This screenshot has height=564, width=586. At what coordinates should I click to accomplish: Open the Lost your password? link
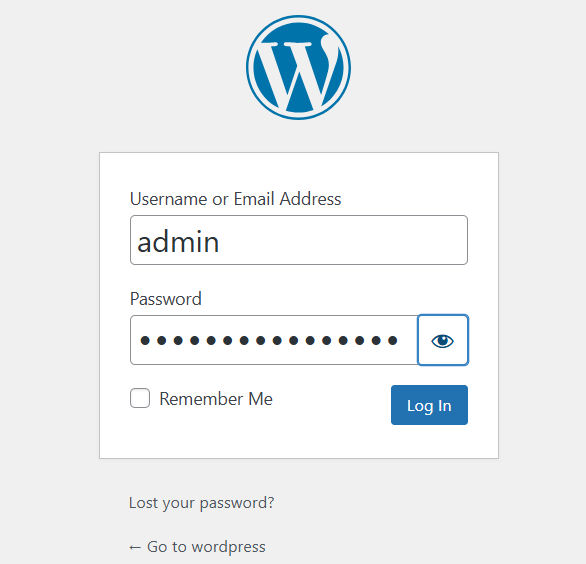coord(201,503)
